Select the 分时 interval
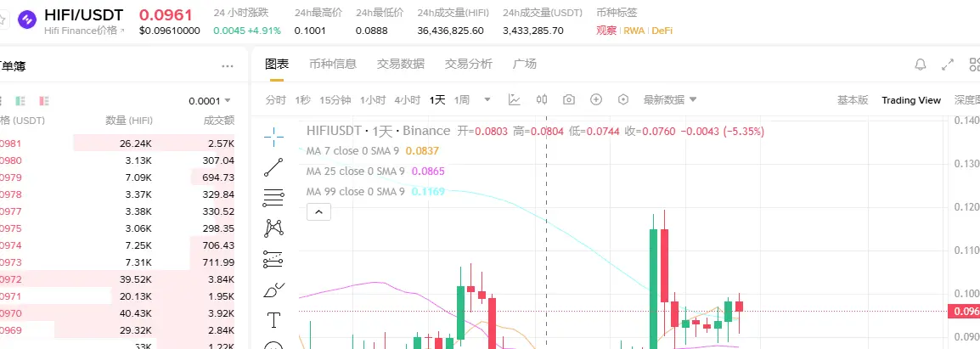This screenshot has width=980, height=349. (276, 100)
